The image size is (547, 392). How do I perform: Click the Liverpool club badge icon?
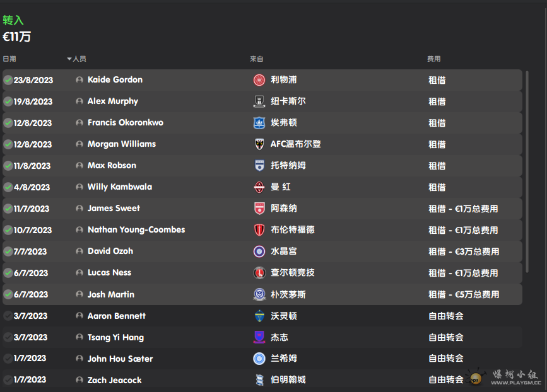[259, 80]
